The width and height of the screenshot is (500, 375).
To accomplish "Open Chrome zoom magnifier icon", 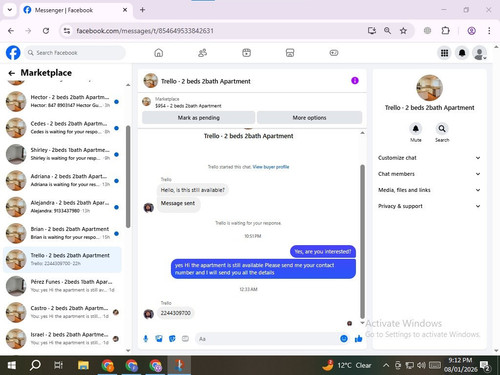I will pos(387,31).
